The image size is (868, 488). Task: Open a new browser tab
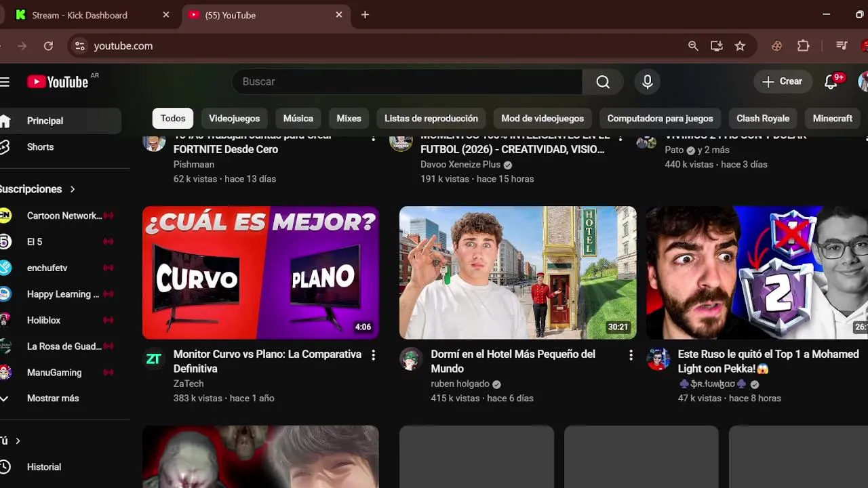tap(365, 15)
